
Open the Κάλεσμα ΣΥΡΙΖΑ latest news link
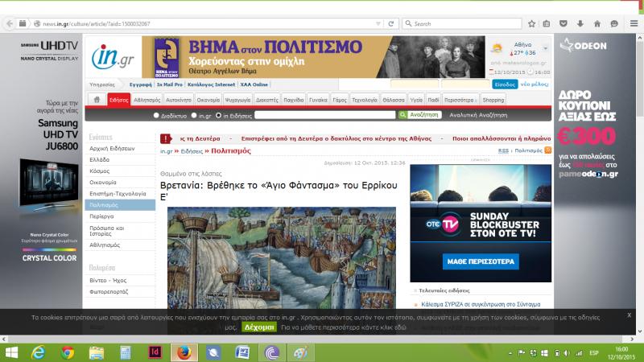coord(481,305)
